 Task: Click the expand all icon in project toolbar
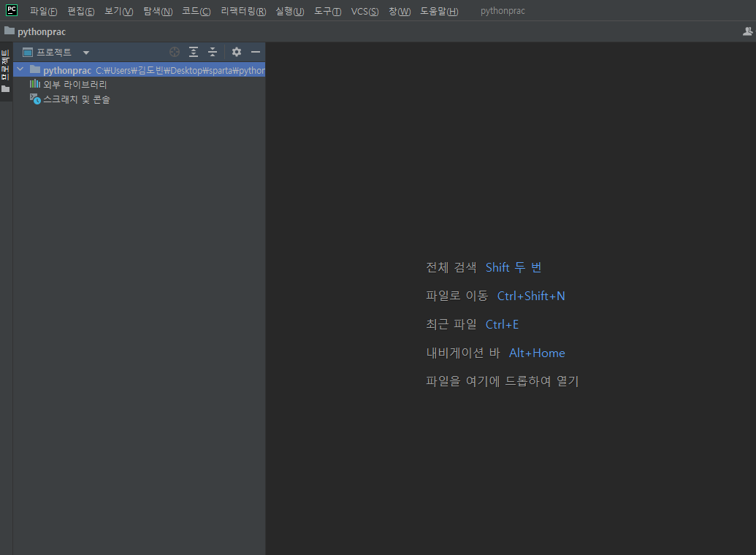point(194,52)
